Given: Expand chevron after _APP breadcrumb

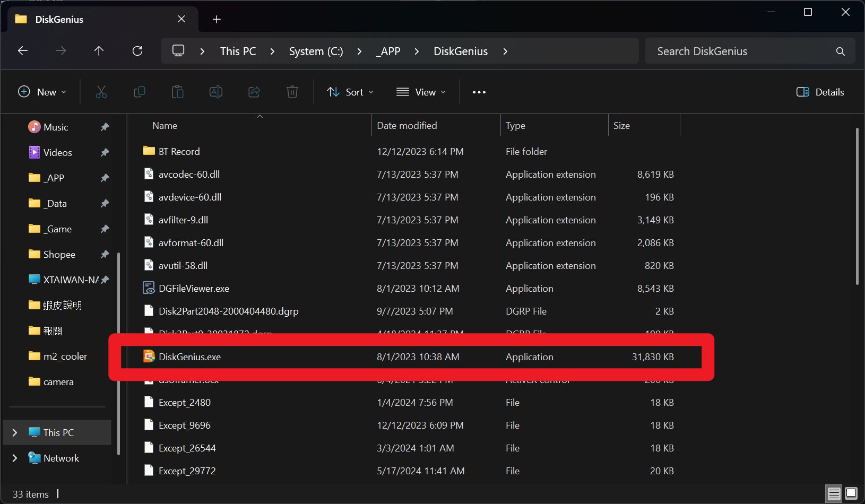Looking at the screenshot, I should point(417,51).
